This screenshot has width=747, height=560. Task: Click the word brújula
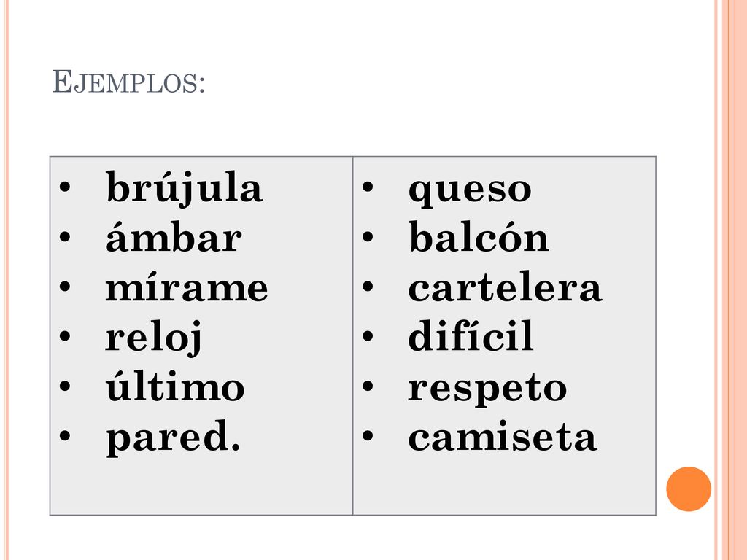click(184, 189)
